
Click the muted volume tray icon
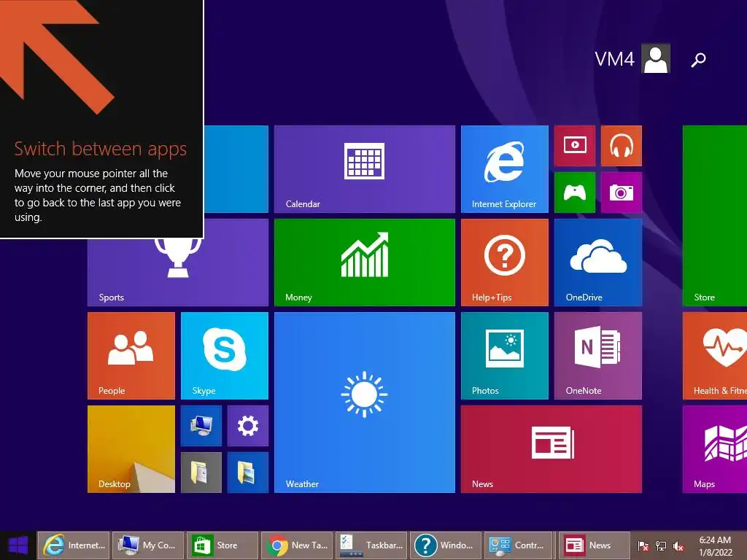[x=678, y=545]
